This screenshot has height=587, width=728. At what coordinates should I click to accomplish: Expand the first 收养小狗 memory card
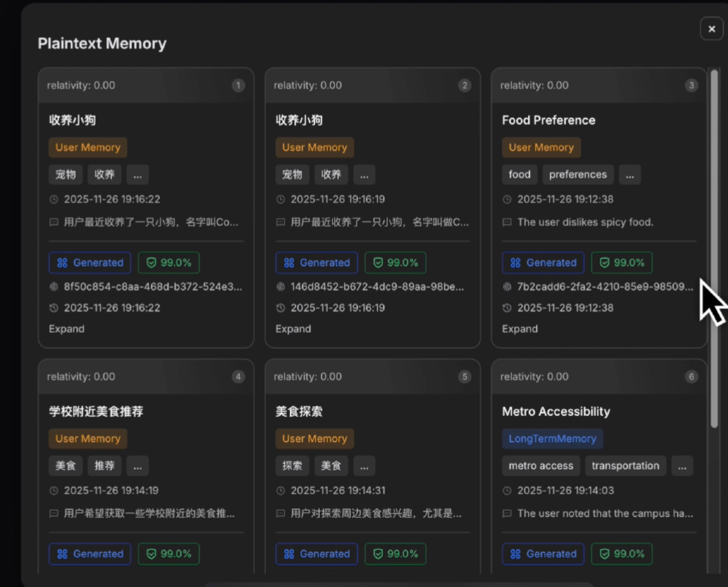click(66, 329)
